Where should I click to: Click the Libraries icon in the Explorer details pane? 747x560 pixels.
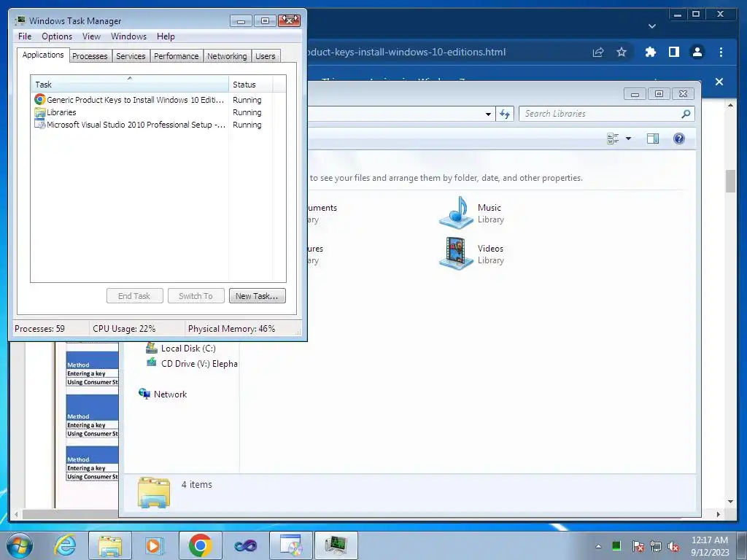[x=153, y=492]
